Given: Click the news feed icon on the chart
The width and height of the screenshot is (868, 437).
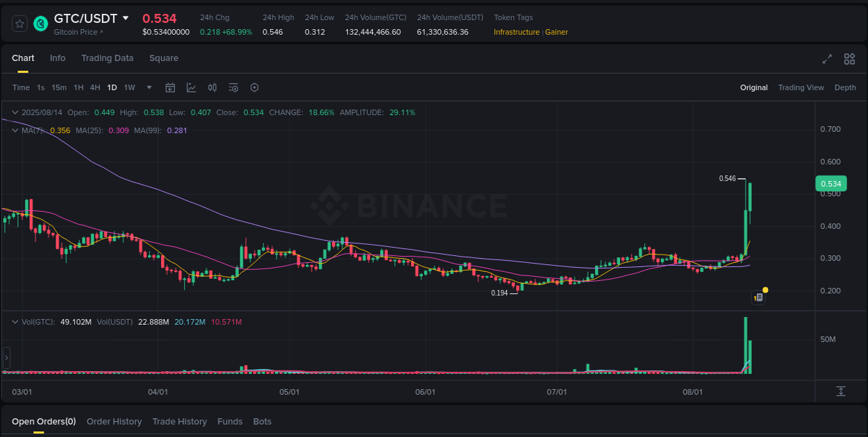Looking at the screenshot, I should 758,297.
